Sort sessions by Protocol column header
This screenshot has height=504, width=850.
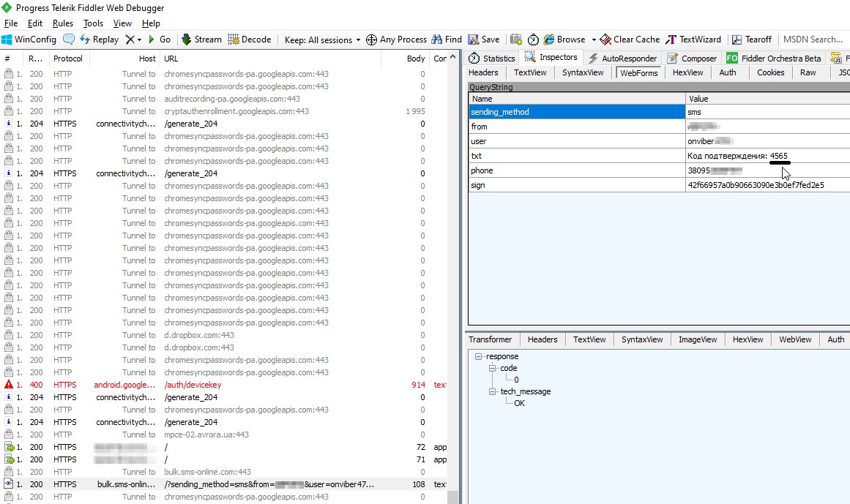(68, 59)
